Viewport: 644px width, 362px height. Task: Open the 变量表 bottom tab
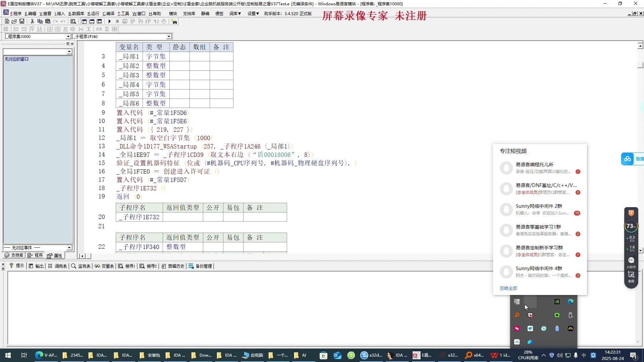pos(104,266)
